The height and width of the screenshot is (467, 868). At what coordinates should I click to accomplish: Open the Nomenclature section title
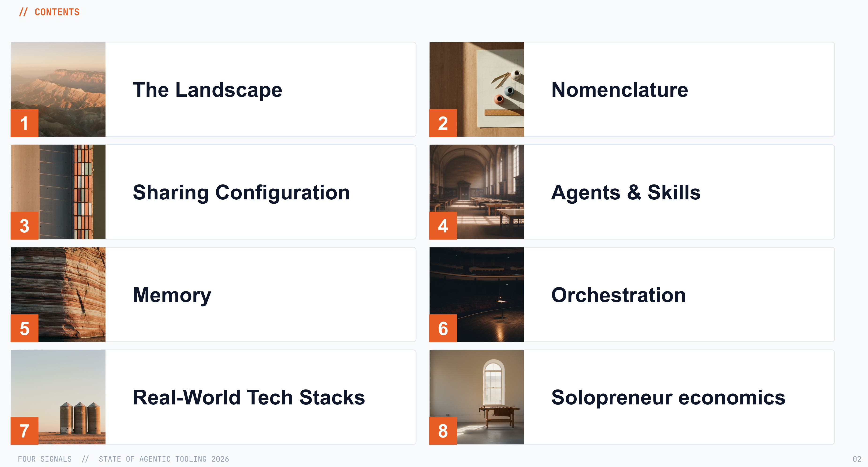click(x=619, y=90)
